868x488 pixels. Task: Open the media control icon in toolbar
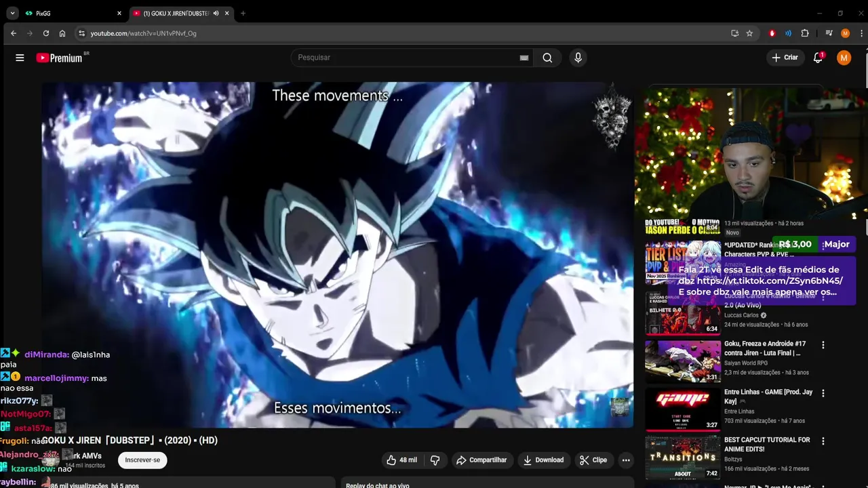[x=829, y=33]
